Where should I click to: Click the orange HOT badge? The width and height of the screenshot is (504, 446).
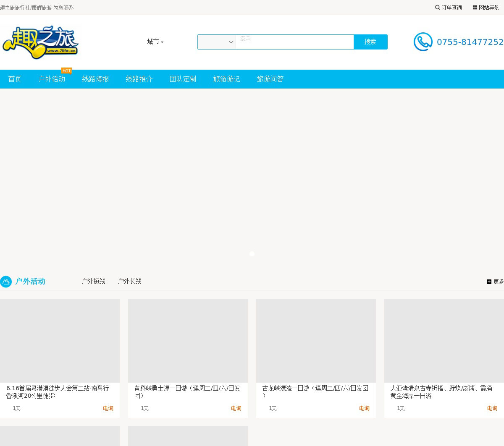pyautogui.click(x=66, y=70)
